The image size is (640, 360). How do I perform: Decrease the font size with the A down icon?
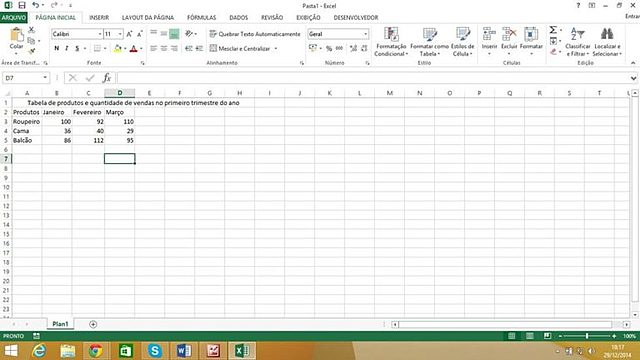(x=139, y=34)
